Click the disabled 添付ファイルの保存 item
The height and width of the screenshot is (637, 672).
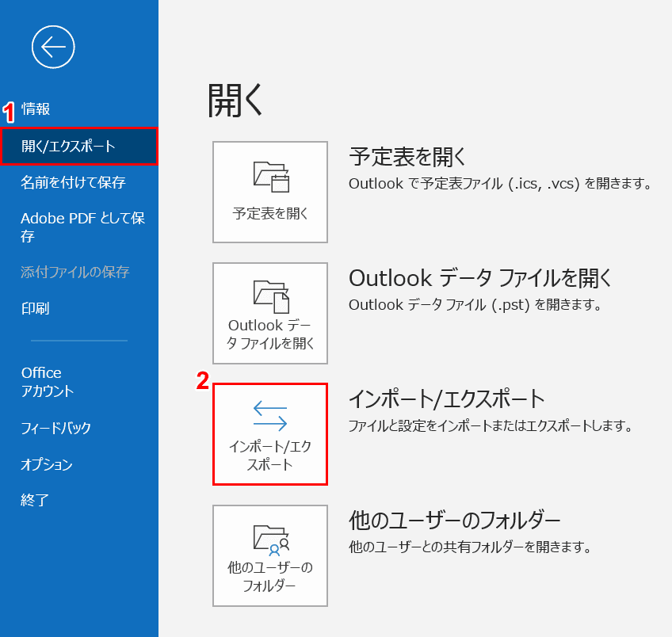pyautogui.click(x=75, y=272)
